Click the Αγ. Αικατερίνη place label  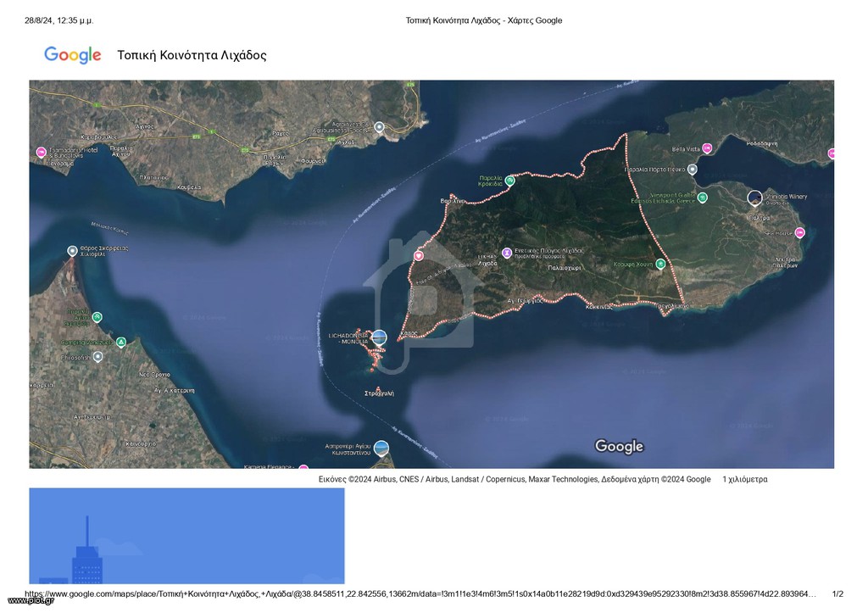(175, 390)
